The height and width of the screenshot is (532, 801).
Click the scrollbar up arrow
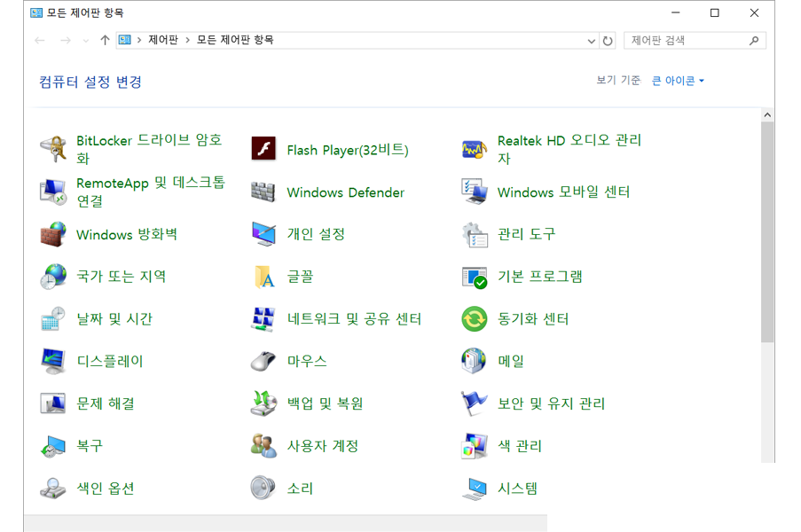pyautogui.click(x=766, y=115)
